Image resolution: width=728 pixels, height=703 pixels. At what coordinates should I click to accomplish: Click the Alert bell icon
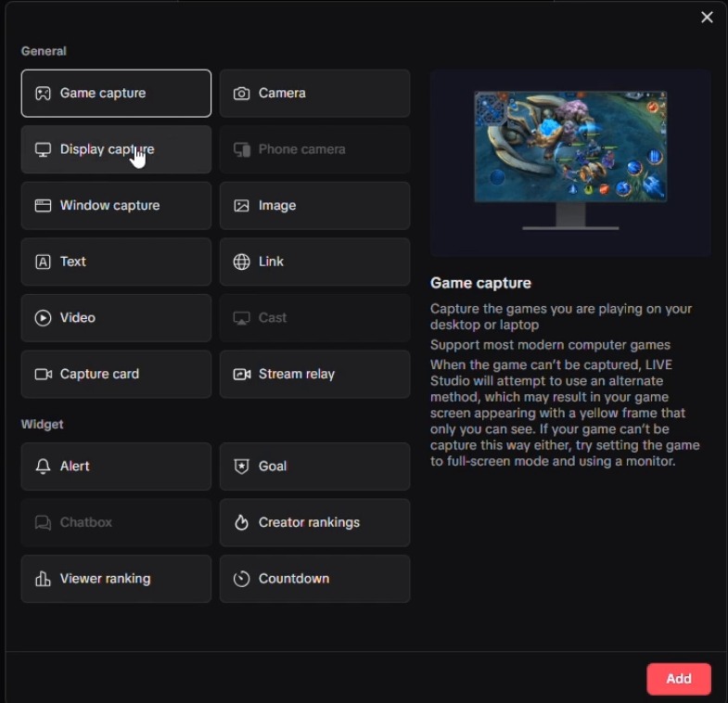43,467
